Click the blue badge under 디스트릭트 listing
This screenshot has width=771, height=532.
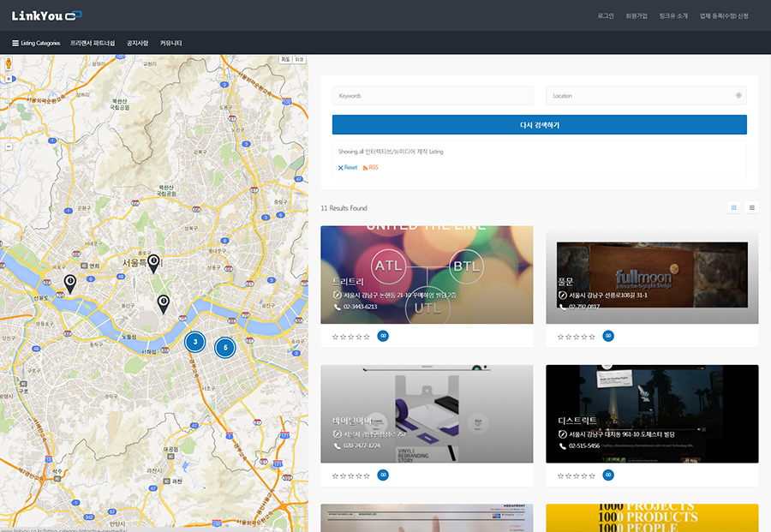click(608, 475)
